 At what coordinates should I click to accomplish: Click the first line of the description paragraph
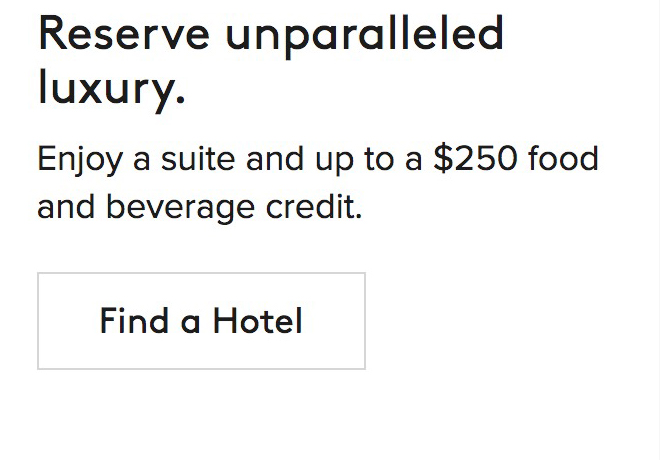click(x=317, y=159)
